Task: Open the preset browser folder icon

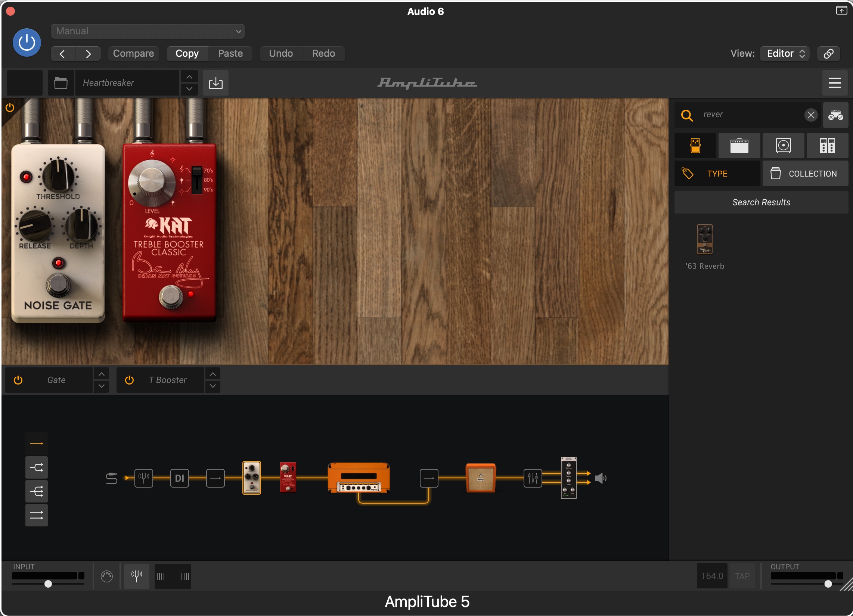Action: [x=61, y=83]
